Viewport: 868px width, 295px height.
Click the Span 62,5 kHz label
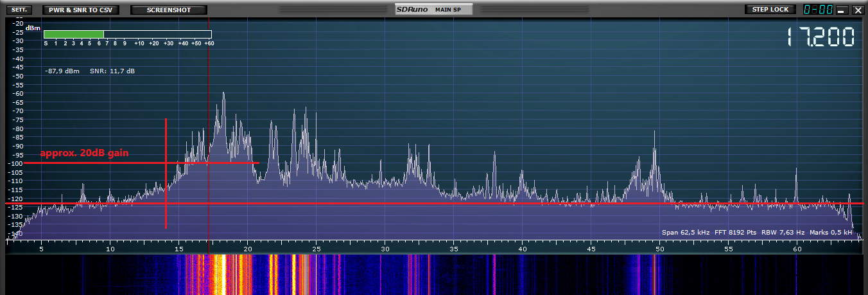[x=686, y=232]
